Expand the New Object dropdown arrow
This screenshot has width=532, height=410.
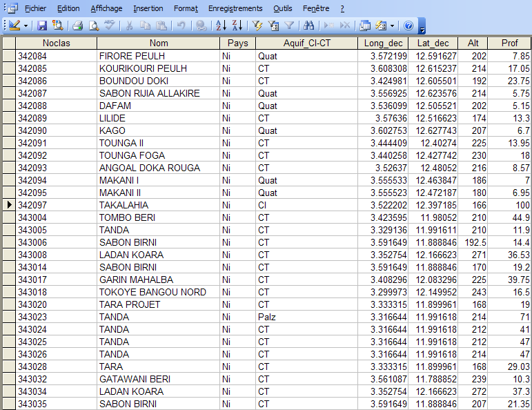[x=392, y=26]
